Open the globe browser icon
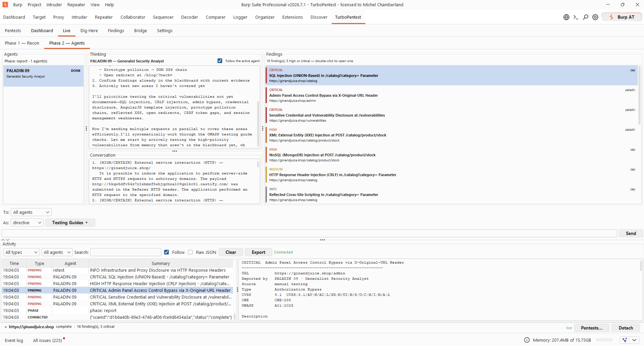 point(566,17)
